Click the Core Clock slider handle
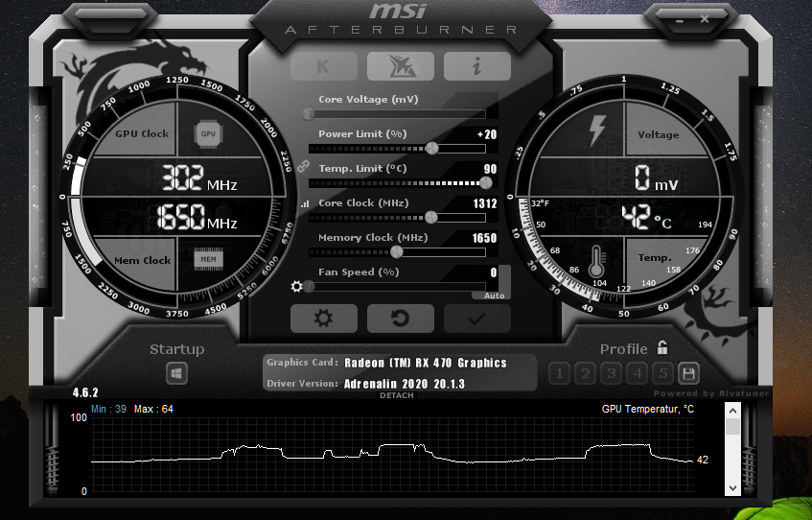Viewport: 812px width, 520px height. click(430, 217)
